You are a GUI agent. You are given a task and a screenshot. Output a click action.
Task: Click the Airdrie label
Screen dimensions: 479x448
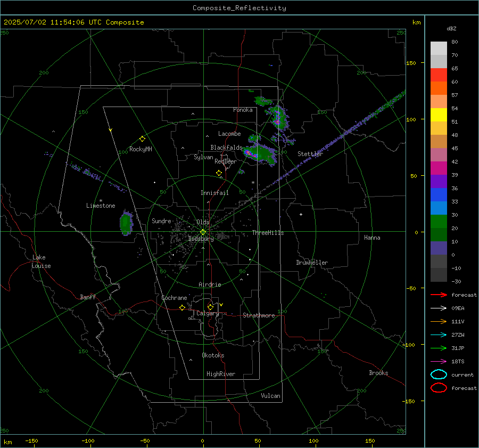pos(210,284)
